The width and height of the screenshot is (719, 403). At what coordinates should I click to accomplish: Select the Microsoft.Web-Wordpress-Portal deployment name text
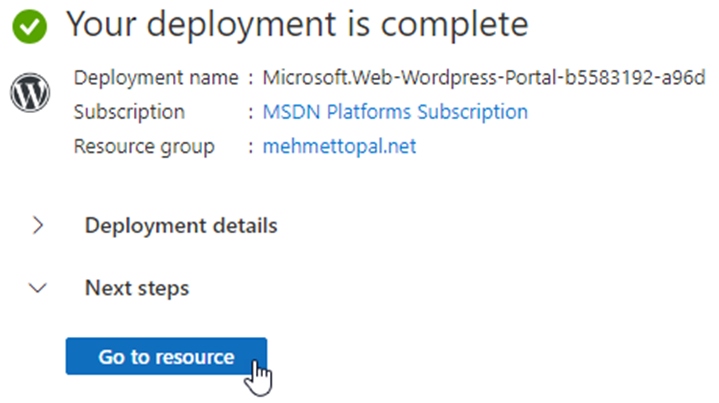point(484,77)
